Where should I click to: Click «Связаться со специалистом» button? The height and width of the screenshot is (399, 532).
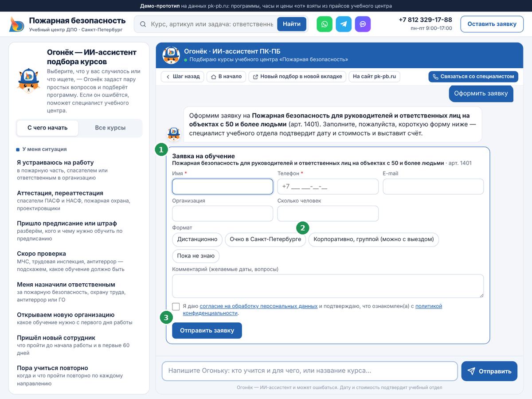[473, 76]
